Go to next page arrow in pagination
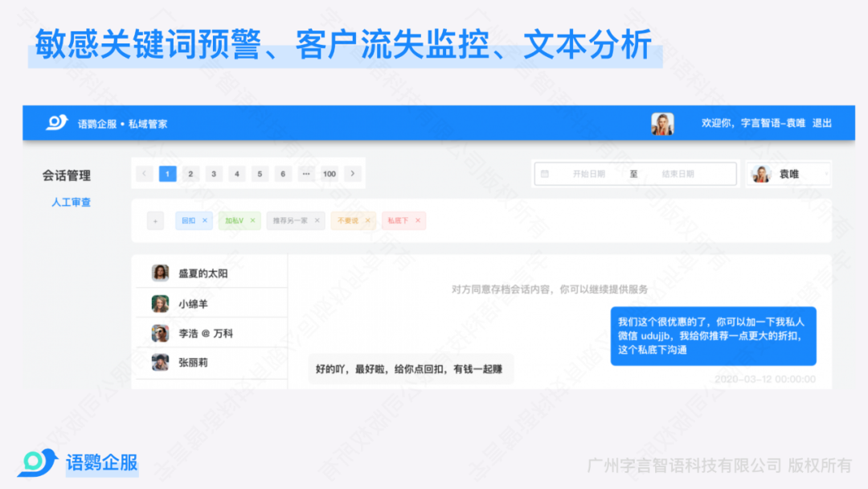The width and height of the screenshot is (868, 489). pyautogui.click(x=352, y=174)
